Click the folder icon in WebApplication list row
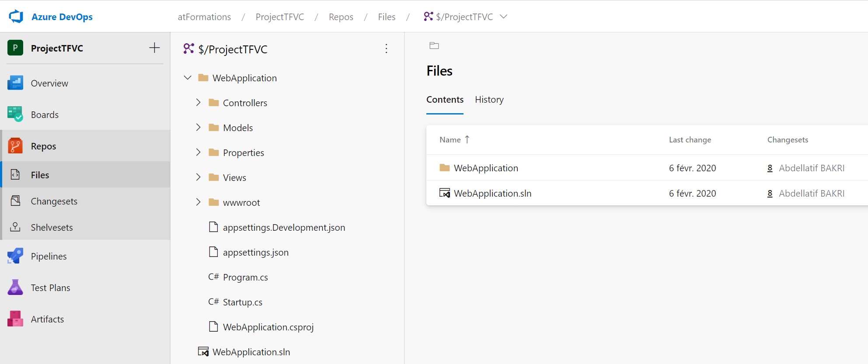Screen dimensions: 868x364 point(445,167)
